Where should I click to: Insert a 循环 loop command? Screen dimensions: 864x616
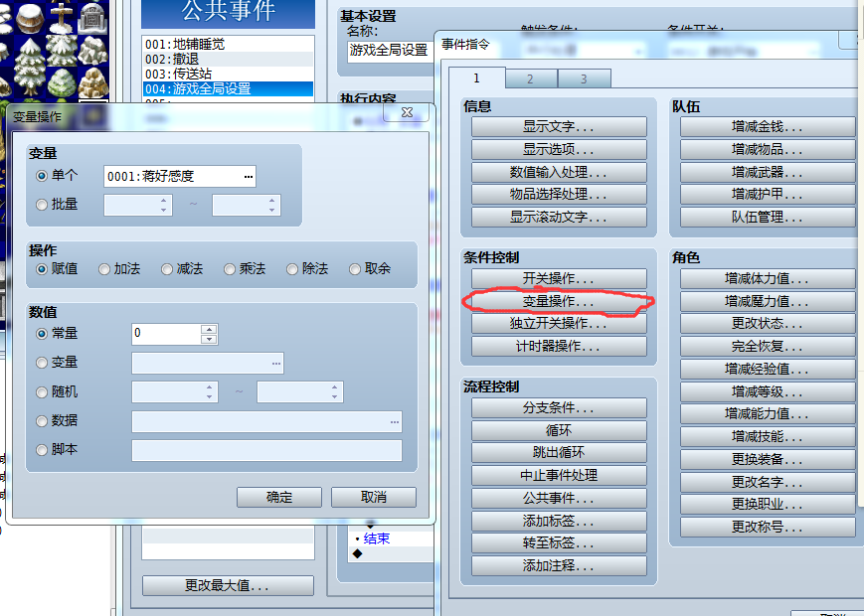(559, 430)
